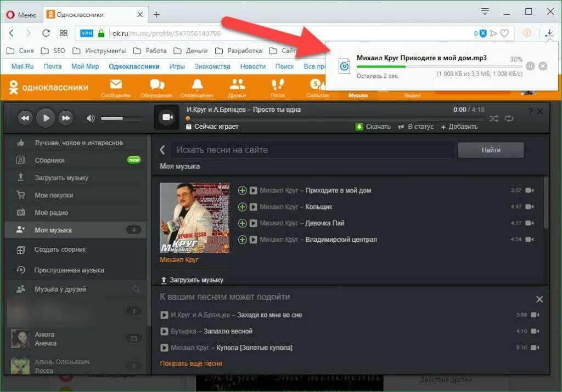
Task: Open the Почта link
Action: click(52, 66)
